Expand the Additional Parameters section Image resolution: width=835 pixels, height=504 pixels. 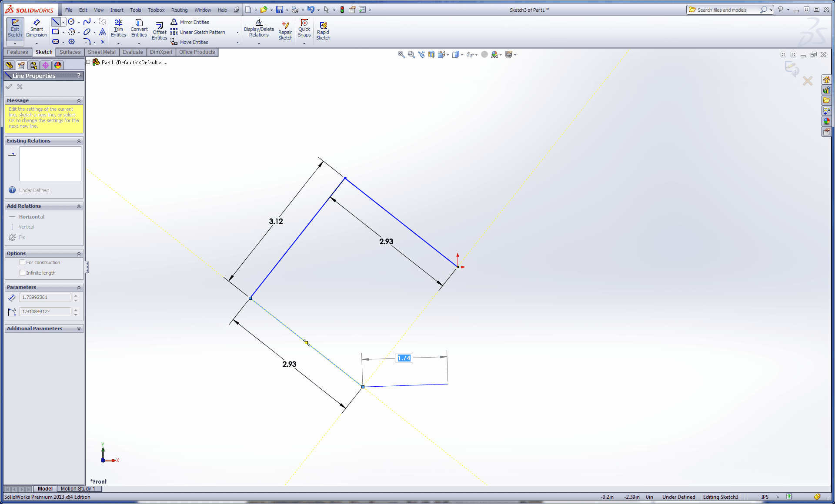(x=79, y=328)
